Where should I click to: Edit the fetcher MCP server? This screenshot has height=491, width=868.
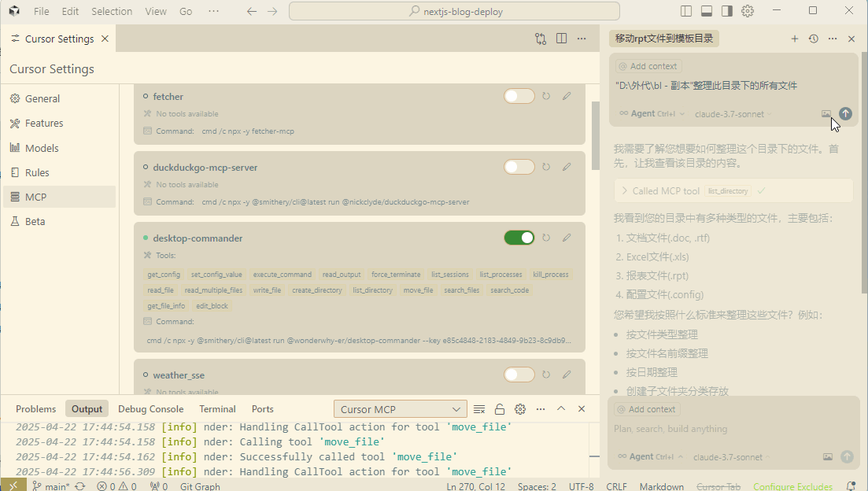click(567, 96)
